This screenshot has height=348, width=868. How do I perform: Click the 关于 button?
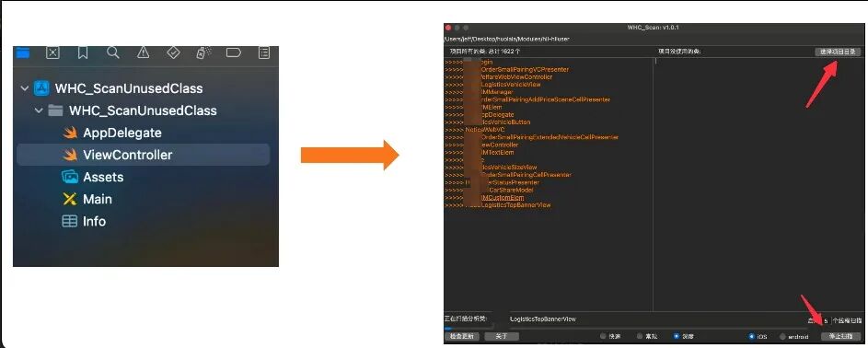[502, 336]
